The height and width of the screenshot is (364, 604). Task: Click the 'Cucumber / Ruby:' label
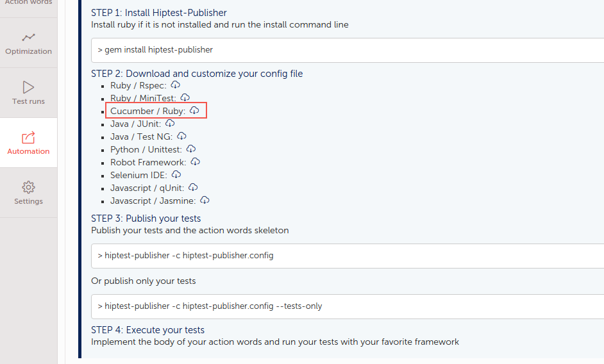pyautogui.click(x=148, y=111)
